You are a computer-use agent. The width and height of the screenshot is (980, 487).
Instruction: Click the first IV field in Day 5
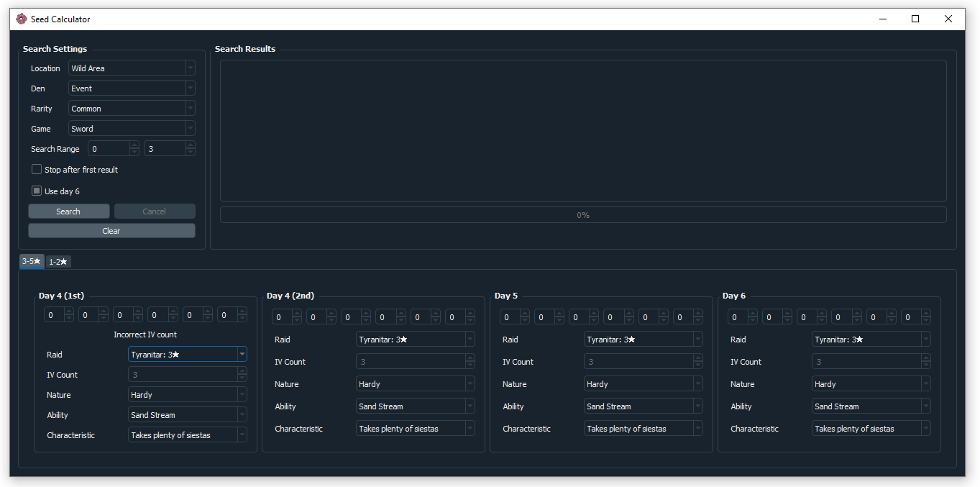[510, 317]
